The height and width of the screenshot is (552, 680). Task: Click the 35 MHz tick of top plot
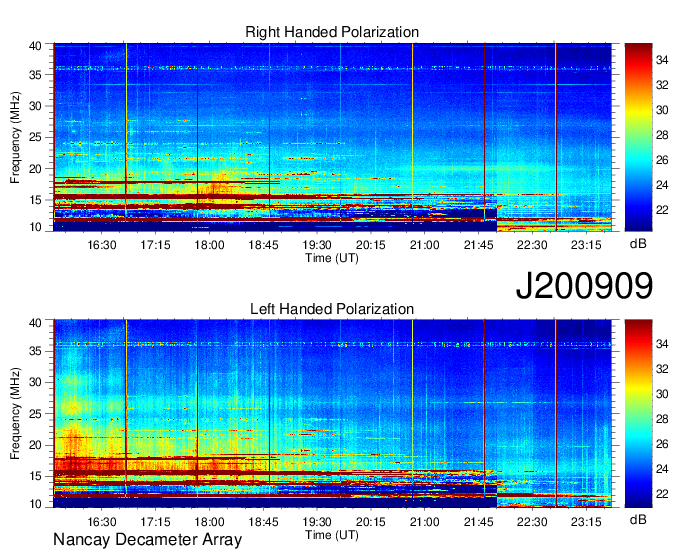click(x=36, y=75)
